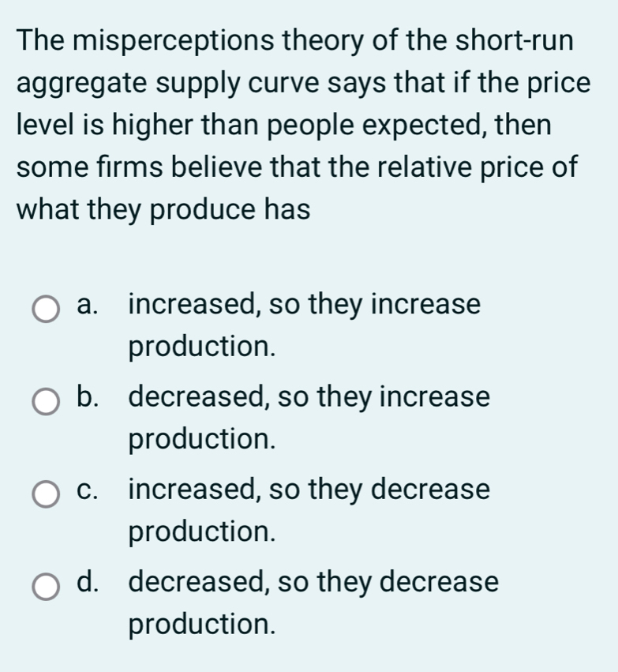Select the radio button for option b
The height and width of the screenshot is (672, 618).
click(47, 402)
